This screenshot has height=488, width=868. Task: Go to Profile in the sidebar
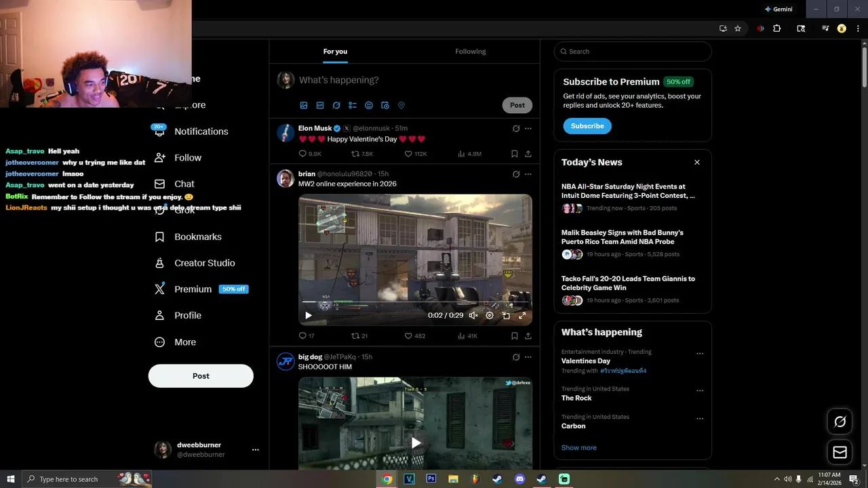click(x=178, y=315)
